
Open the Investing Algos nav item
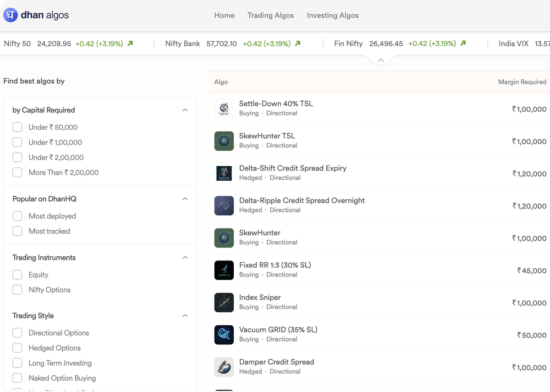333,15
